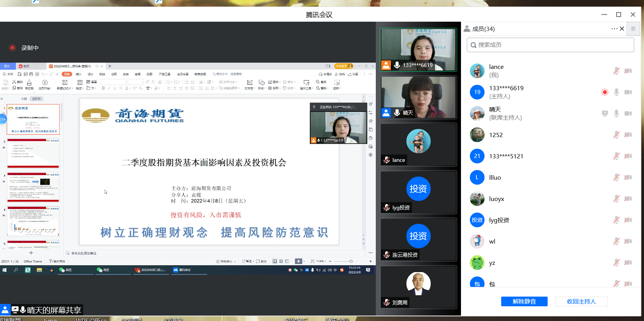Click the 收回主持人 reclaim host button

pyautogui.click(x=581, y=301)
